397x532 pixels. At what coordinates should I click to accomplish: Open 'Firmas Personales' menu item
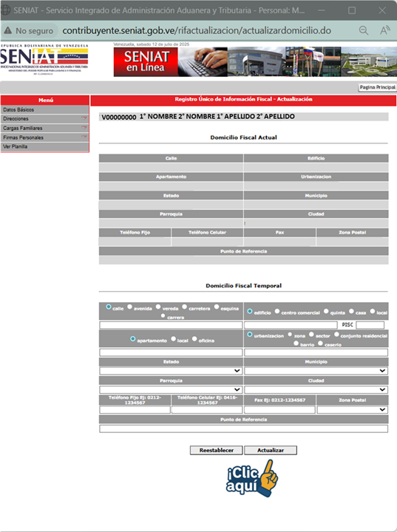pos(45,137)
